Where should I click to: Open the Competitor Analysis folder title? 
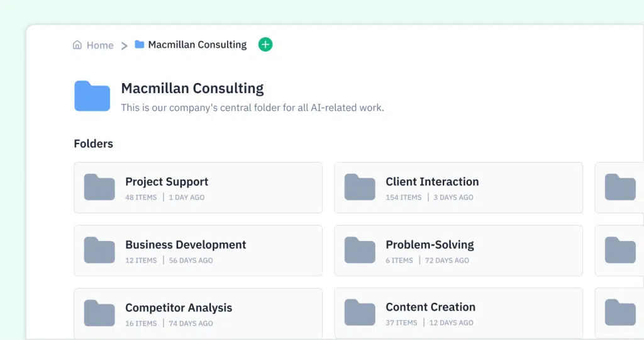179,307
